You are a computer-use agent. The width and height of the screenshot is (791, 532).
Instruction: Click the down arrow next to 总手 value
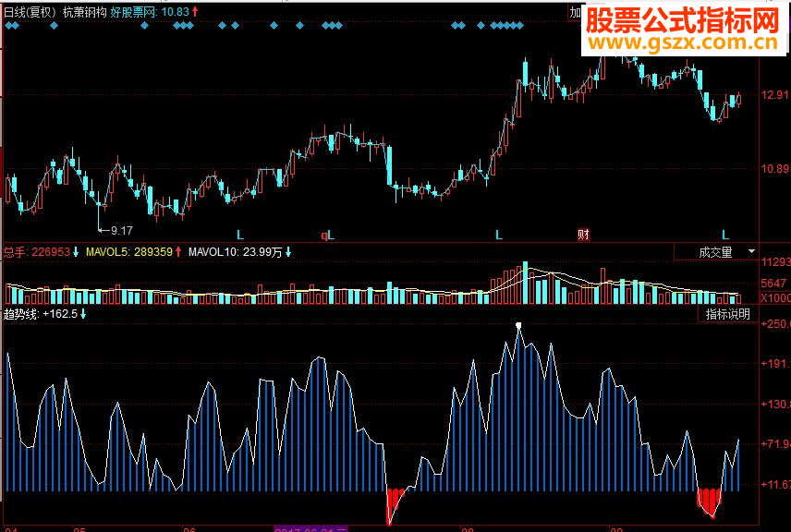coord(75,250)
